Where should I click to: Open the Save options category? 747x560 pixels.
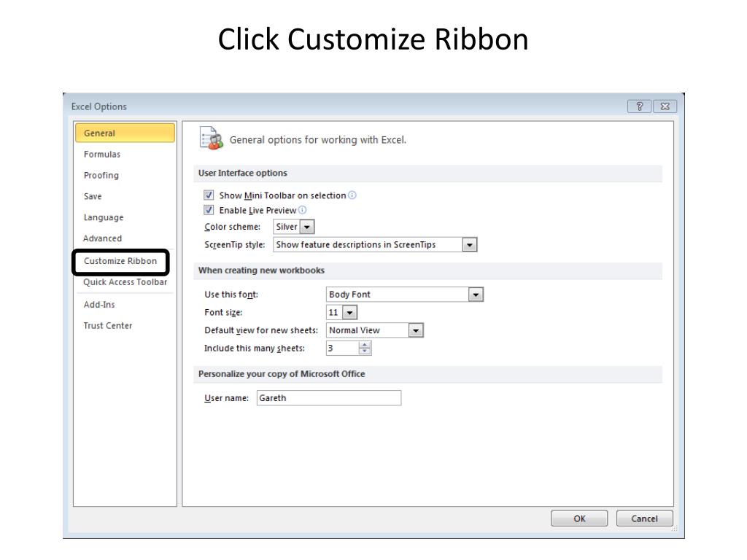tap(93, 196)
